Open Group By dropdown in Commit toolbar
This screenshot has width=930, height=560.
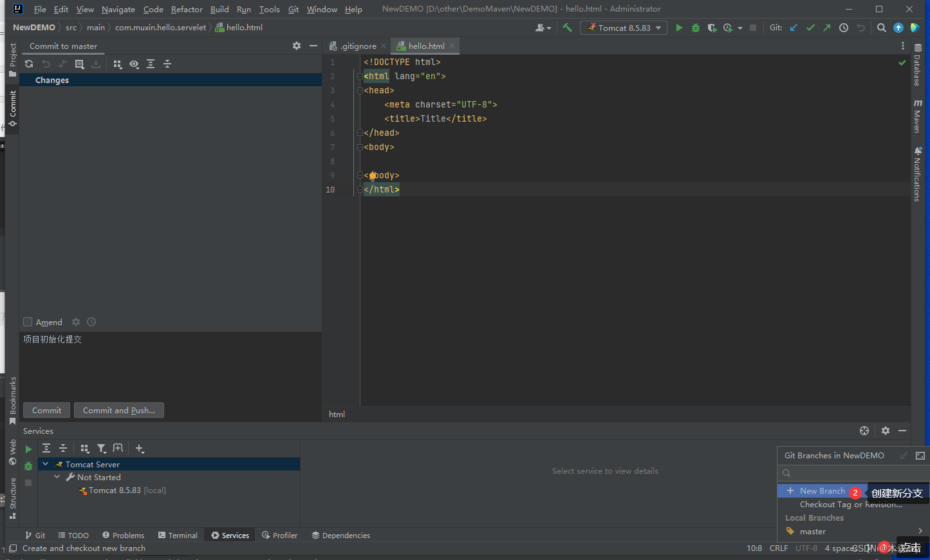(118, 64)
